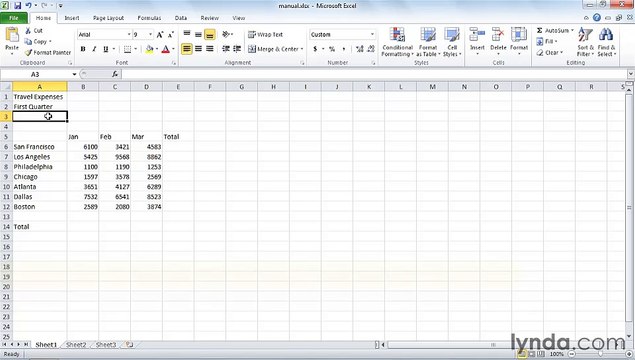This screenshot has height=360, width=635.
Task: Expand the Merge & Center dropdown arrow
Action: 302,49
